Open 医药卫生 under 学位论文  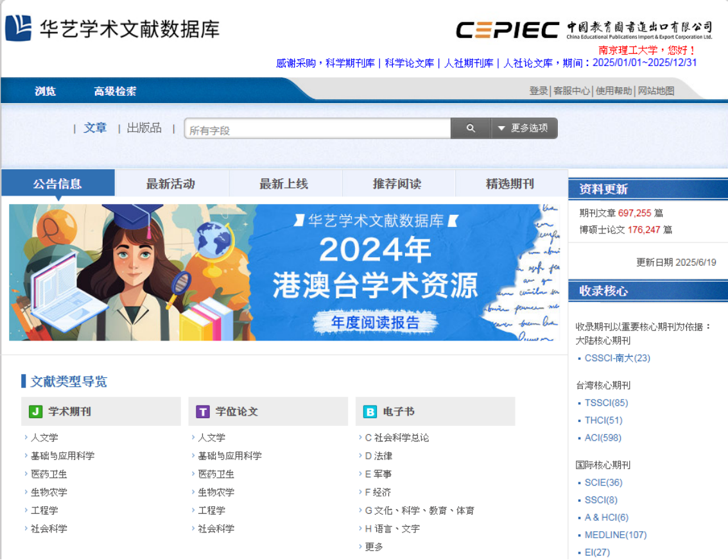pyautogui.click(x=216, y=473)
